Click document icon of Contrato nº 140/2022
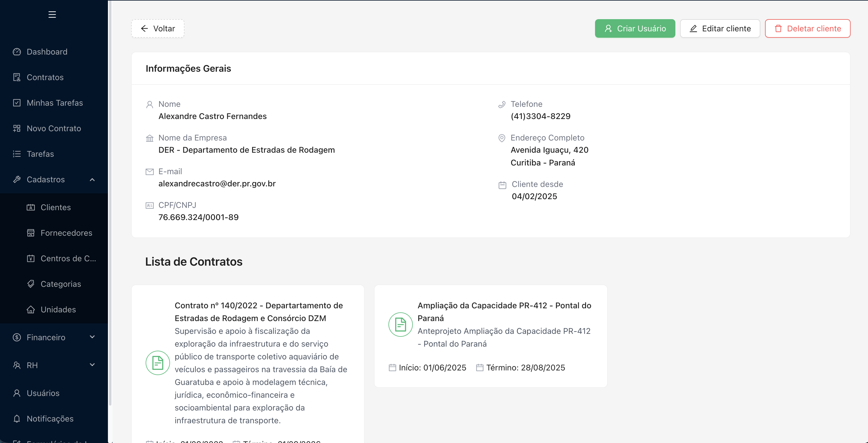868x443 pixels. pos(157,363)
